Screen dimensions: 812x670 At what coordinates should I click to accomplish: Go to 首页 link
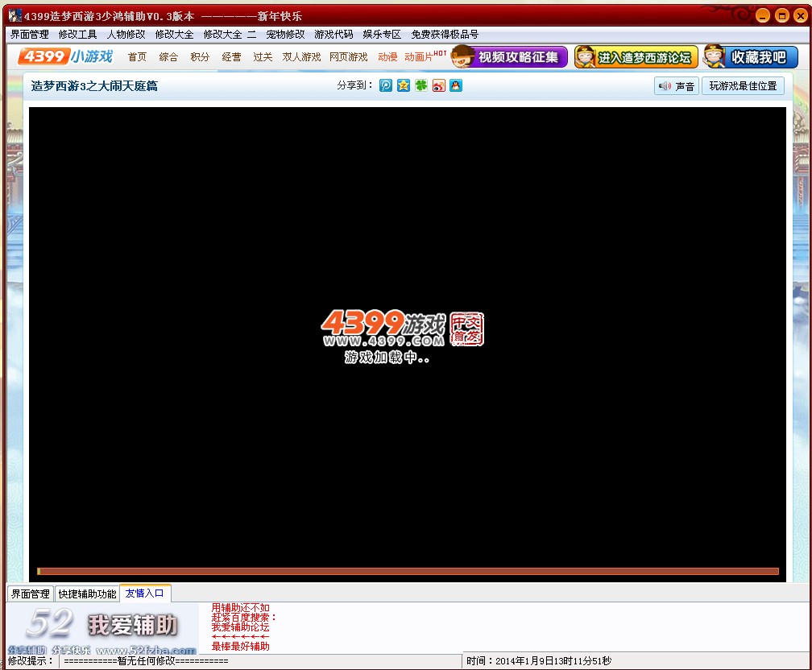(x=137, y=57)
